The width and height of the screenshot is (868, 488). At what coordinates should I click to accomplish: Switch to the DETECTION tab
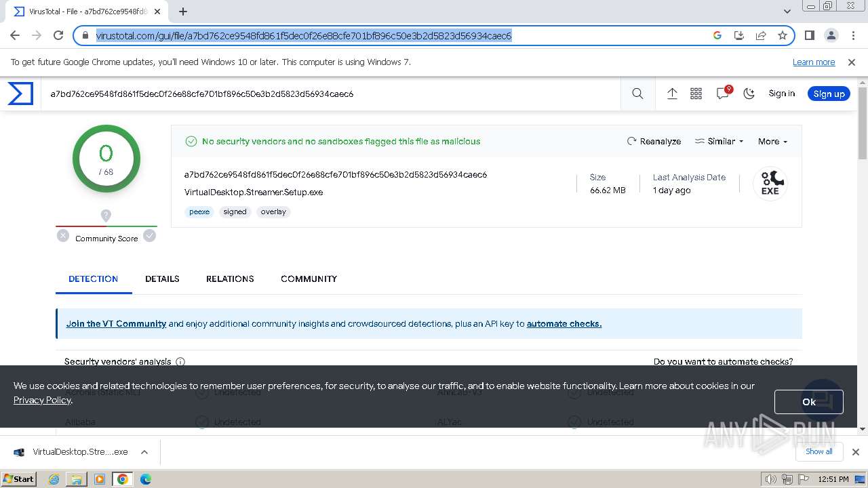click(94, 279)
